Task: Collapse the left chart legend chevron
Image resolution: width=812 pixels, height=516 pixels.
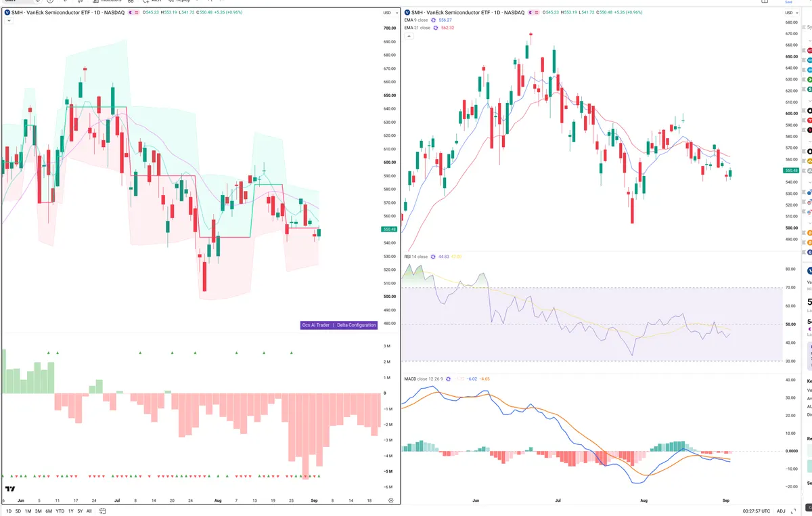Action: [8, 21]
